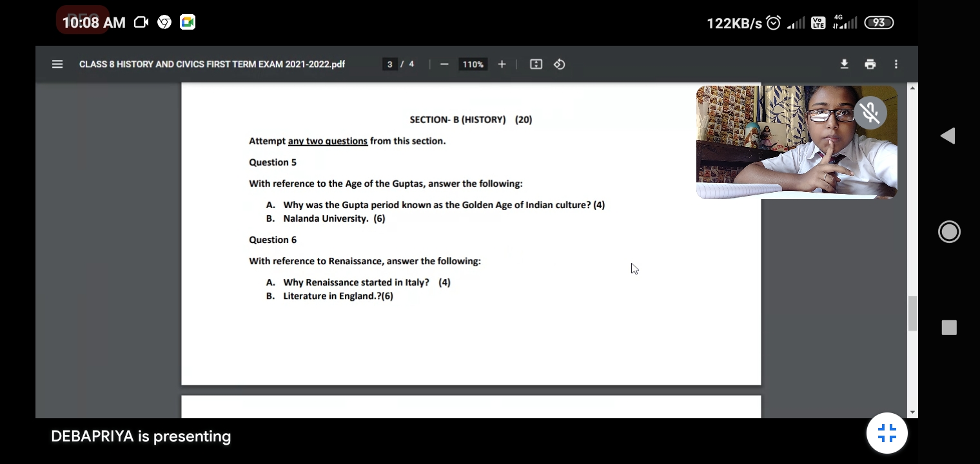The height and width of the screenshot is (464, 980).
Task: Click the PDF page number field
Action: point(389,64)
